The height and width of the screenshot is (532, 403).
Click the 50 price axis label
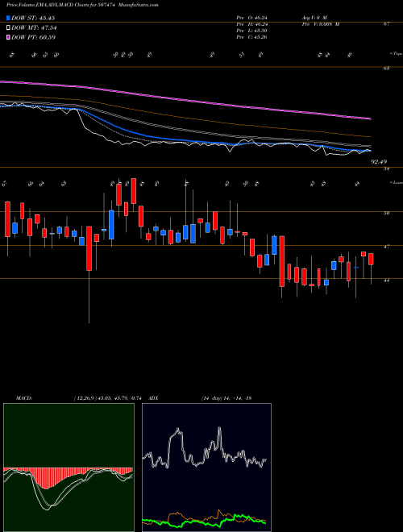pos(387,213)
